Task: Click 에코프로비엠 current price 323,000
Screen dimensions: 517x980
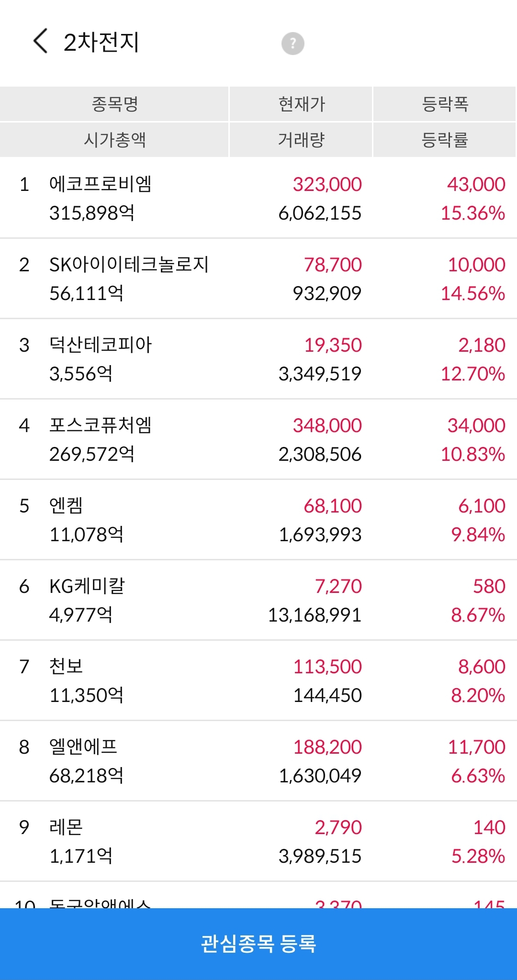Action: (x=327, y=184)
